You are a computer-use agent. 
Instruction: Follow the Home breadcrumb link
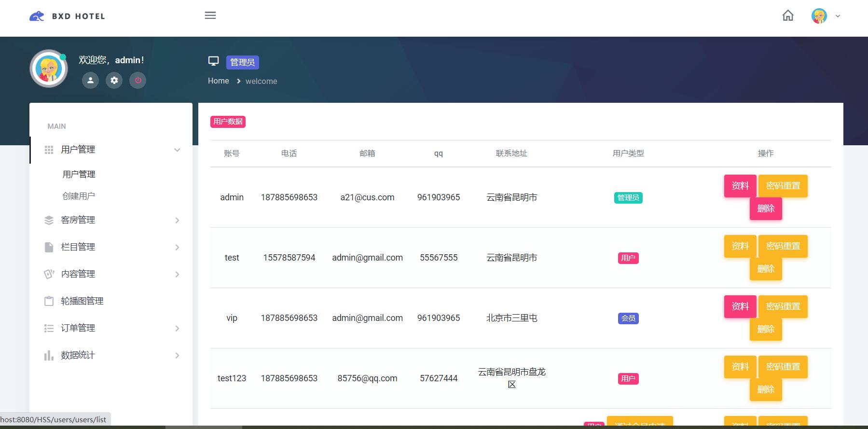(219, 81)
